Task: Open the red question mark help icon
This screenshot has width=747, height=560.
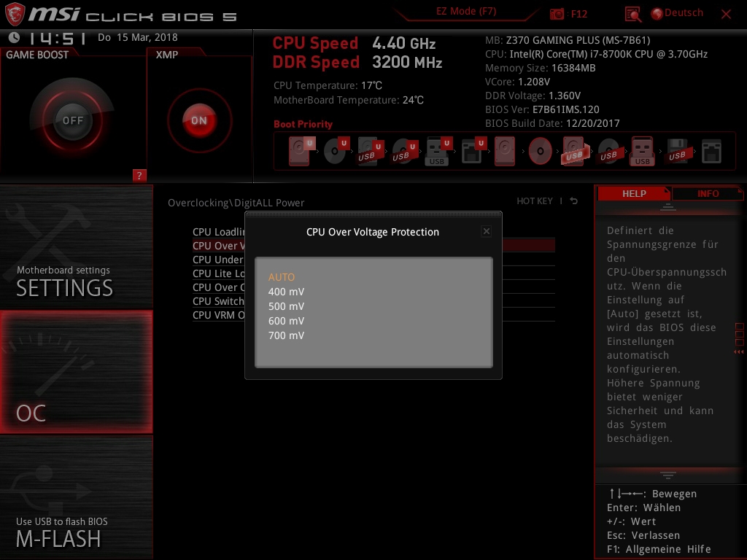Action: [139, 175]
